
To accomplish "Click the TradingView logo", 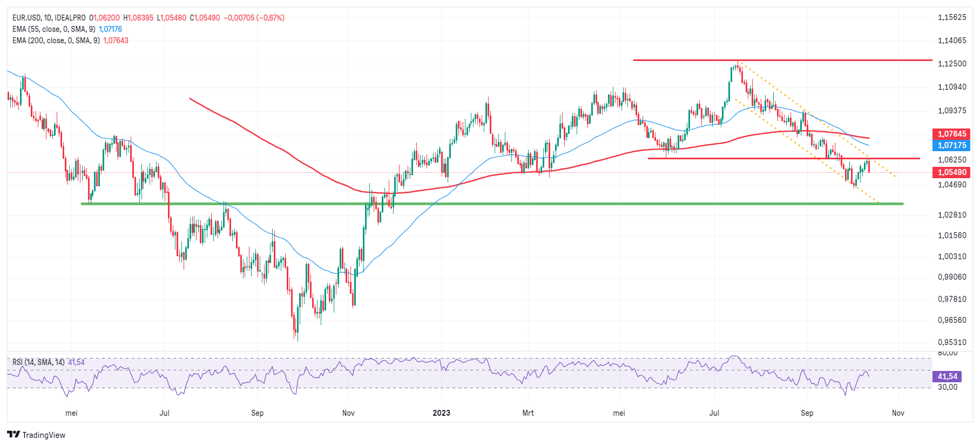I will (36, 435).
